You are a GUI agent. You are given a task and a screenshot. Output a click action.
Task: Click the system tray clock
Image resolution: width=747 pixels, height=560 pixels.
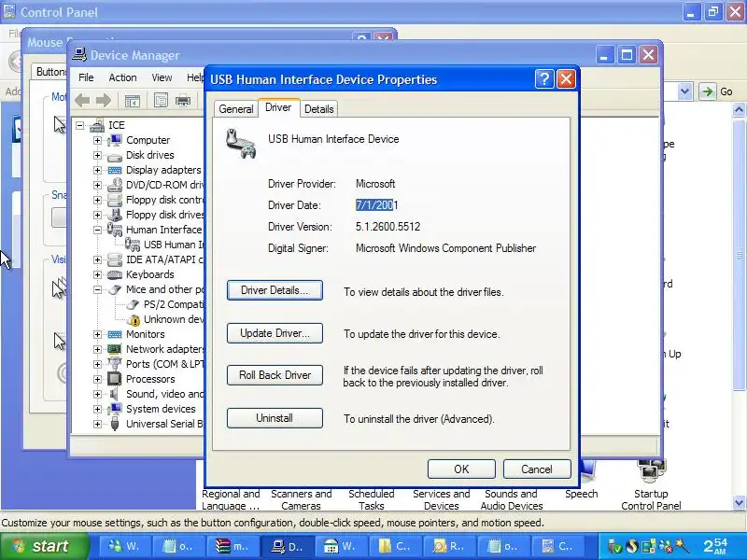tap(715, 546)
